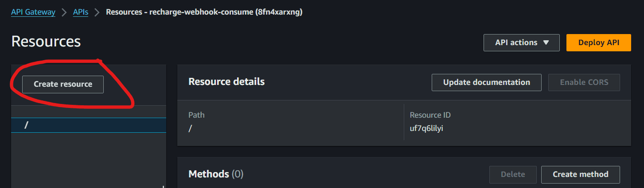This screenshot has height=188, width=644.
Task: Click the chevron after APIs breadcrumb
Action: 97,12
